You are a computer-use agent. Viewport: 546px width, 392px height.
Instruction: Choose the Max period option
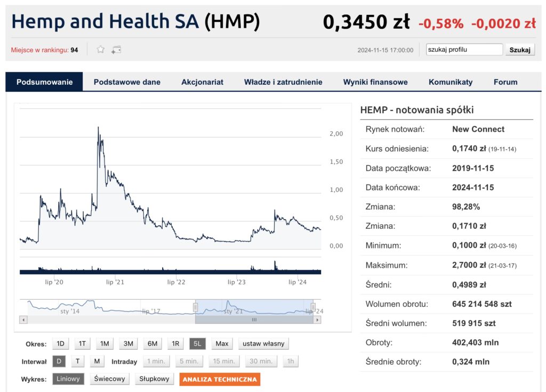[x=222, y=343]
